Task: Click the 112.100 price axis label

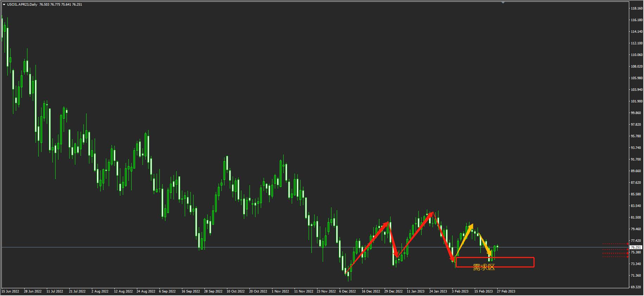Action: [636, 43]
